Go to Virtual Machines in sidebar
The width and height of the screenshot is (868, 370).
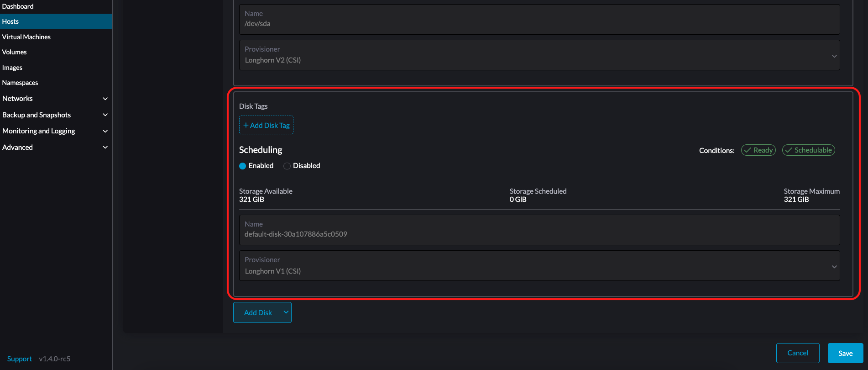26,37
